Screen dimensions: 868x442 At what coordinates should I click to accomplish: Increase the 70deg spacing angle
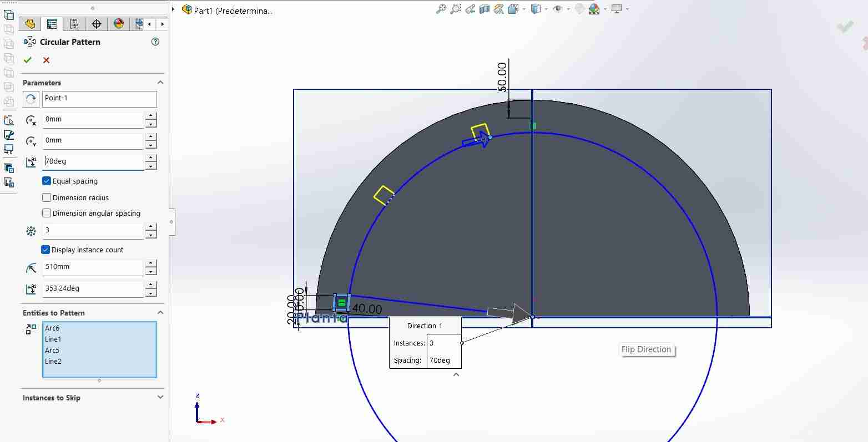[151, 158]
